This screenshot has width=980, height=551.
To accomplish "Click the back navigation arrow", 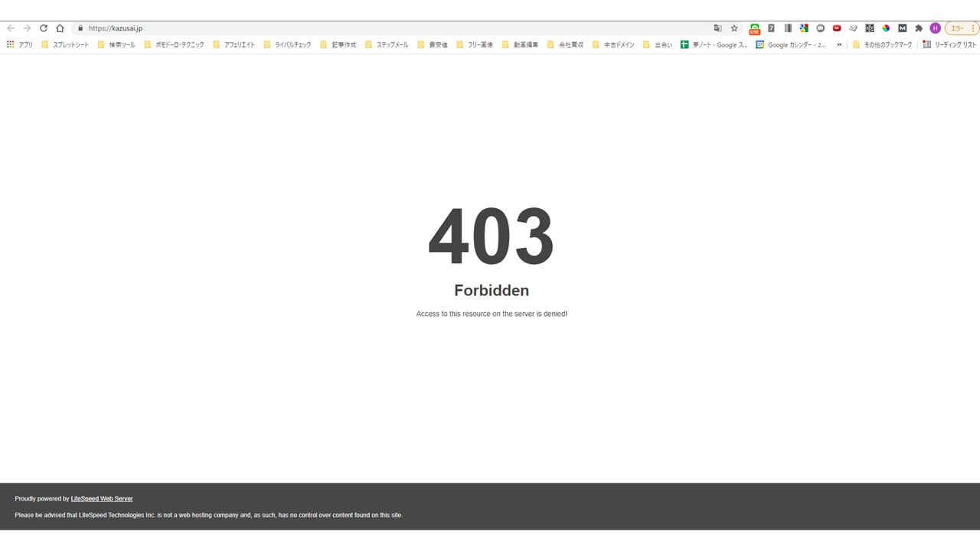I will click(10, 28).
